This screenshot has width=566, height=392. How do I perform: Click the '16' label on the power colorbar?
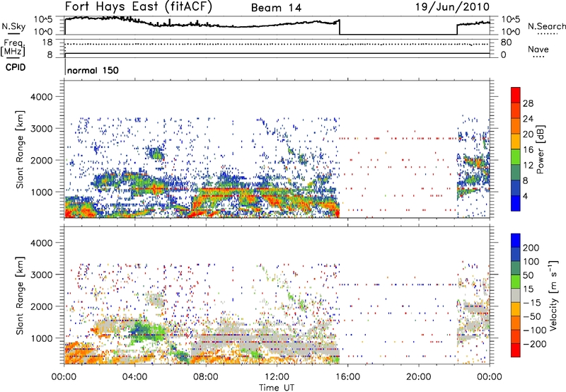[x=528, y=150]
